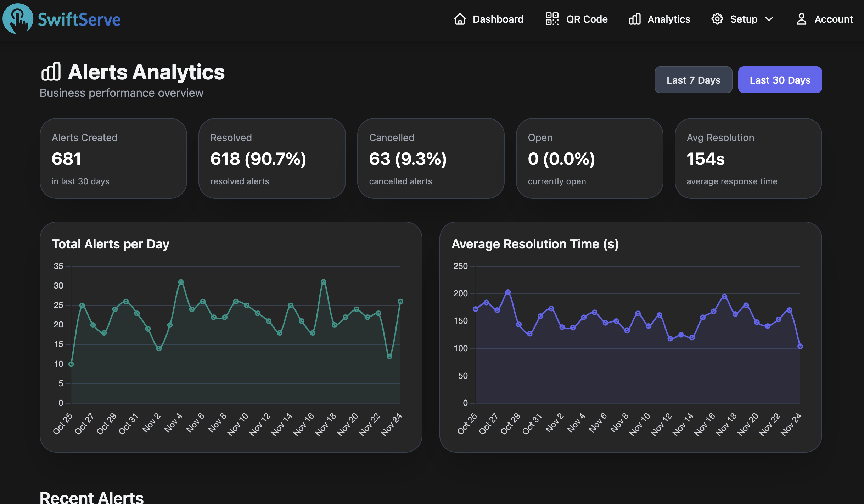
Task: Click the Nov 18 peak on Total Alerts chart
Action: coord(323,282)
